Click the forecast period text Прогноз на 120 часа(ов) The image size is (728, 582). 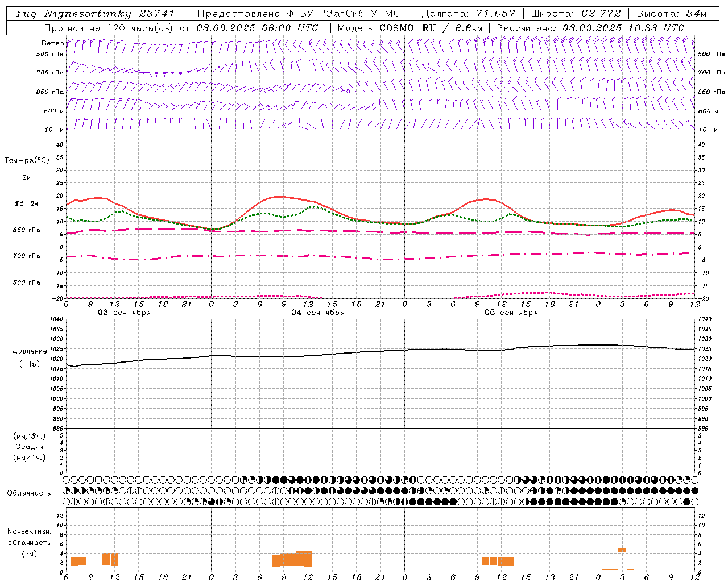[109, 28]
